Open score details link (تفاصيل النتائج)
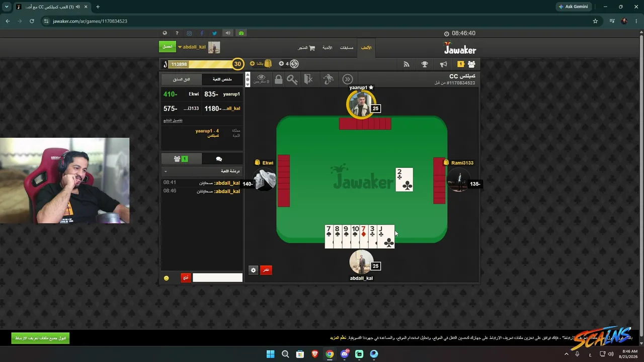This screenshot has height=362, width=644. pyautogui.click(x=173, y=120)
